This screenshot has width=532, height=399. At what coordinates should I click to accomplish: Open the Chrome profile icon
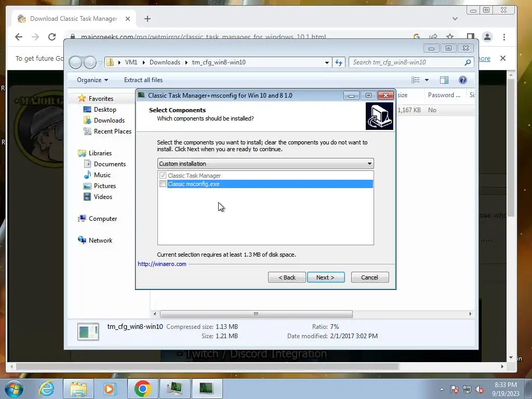click(x=487, y=37)
